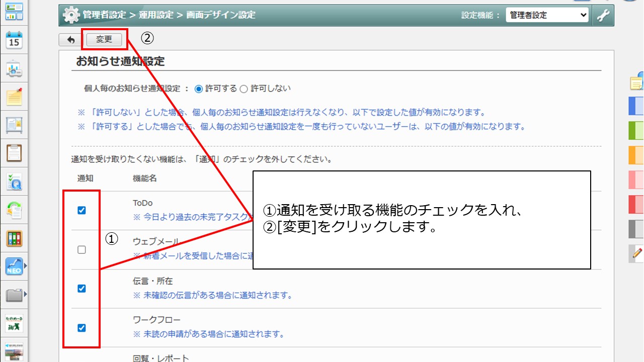Click the 個人毎のお知らせ通知設定 label
Image resolution: width=644 pixels, height=362 pixels.
tap(132, 88)
